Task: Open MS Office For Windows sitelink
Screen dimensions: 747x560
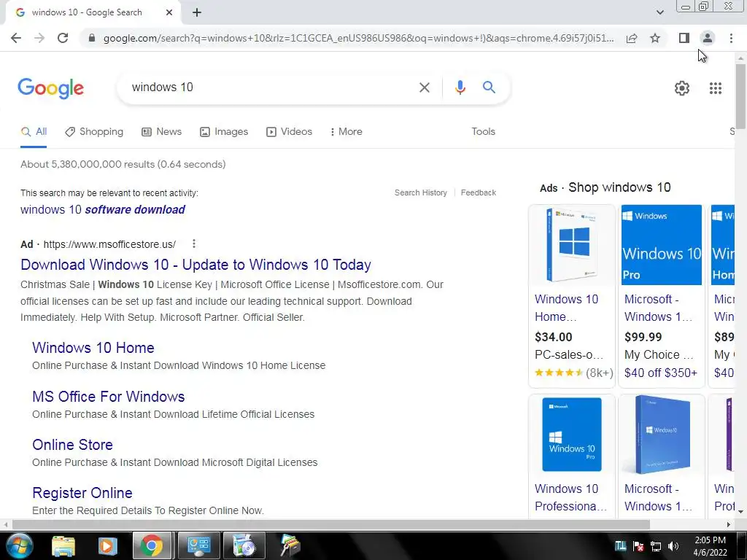Action: point(109,397)
